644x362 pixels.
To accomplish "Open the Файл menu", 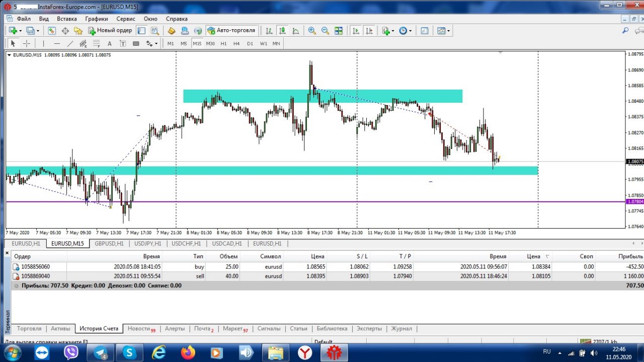I will click(x=24, y=19).
